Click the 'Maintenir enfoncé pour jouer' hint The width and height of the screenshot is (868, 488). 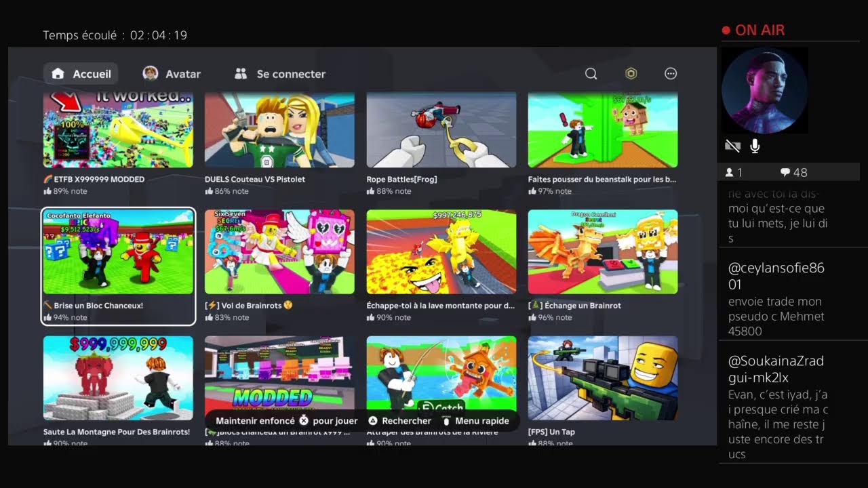coord(287,421)
